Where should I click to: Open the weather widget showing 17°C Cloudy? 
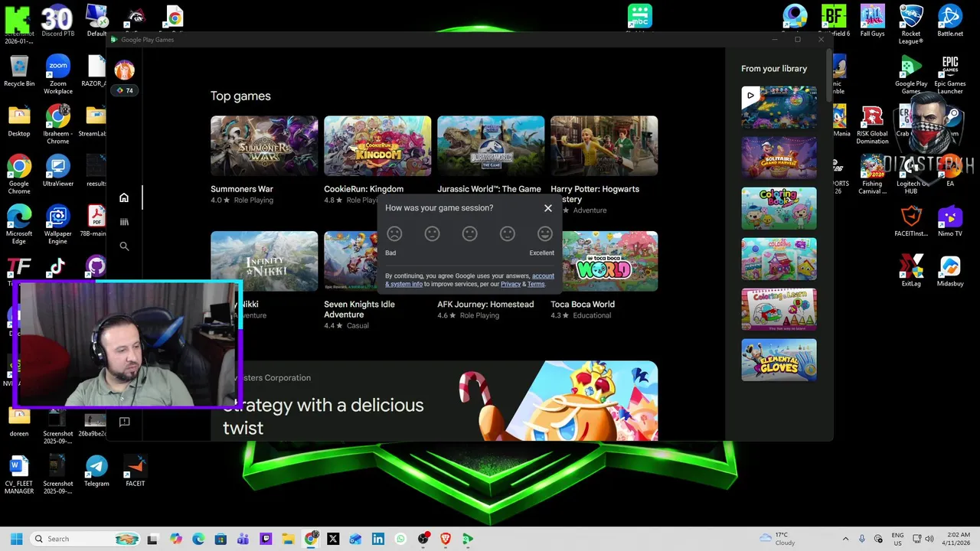point(778,539)
